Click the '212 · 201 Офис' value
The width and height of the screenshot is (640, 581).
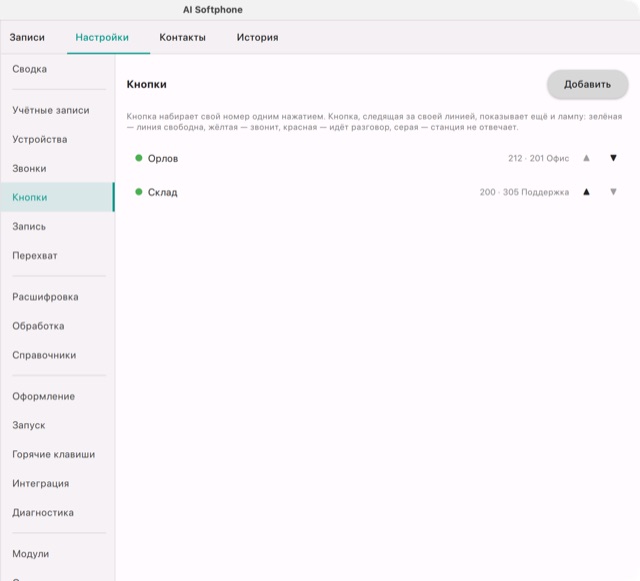538,158
